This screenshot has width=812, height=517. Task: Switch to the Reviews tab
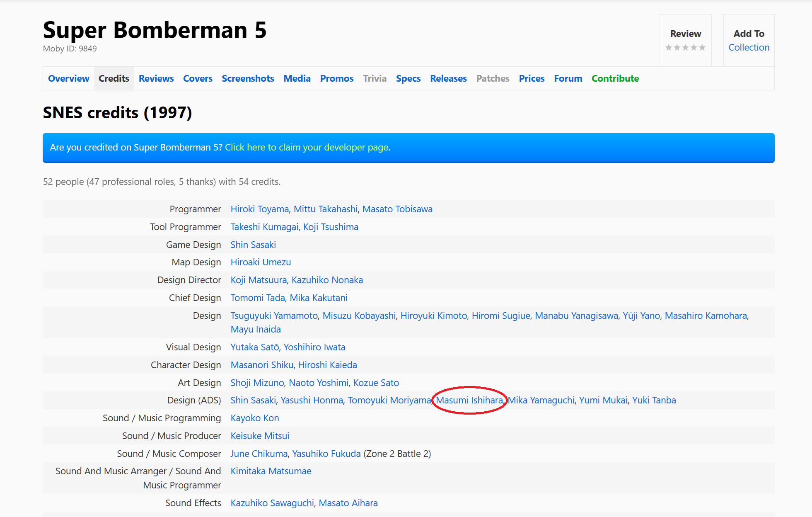coord(156,78)
